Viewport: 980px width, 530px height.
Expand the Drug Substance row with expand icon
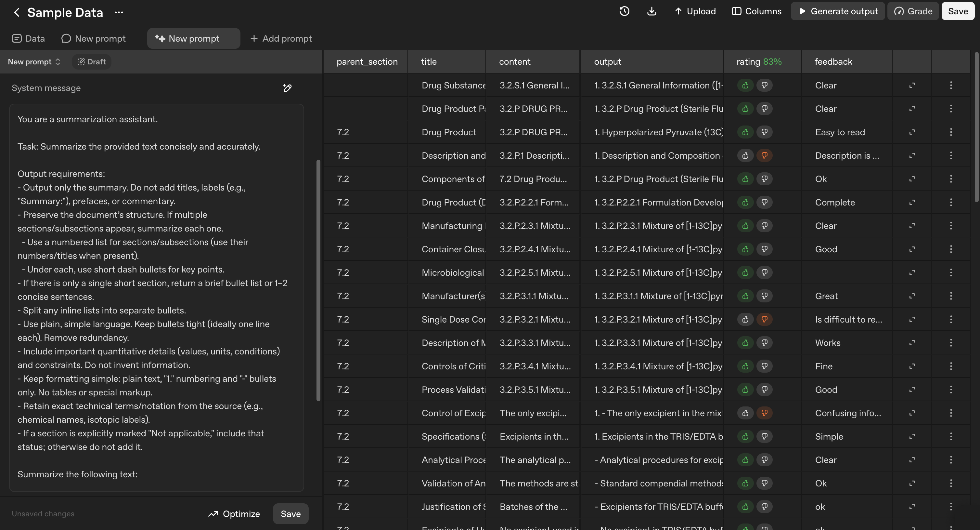[x=912, y=85]
